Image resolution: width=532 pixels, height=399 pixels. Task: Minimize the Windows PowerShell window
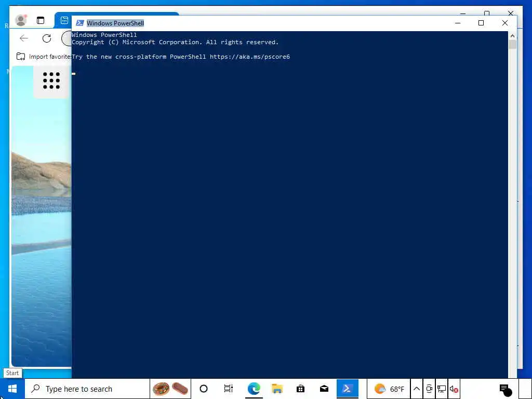pyautogui.click(x=457, y=23)
